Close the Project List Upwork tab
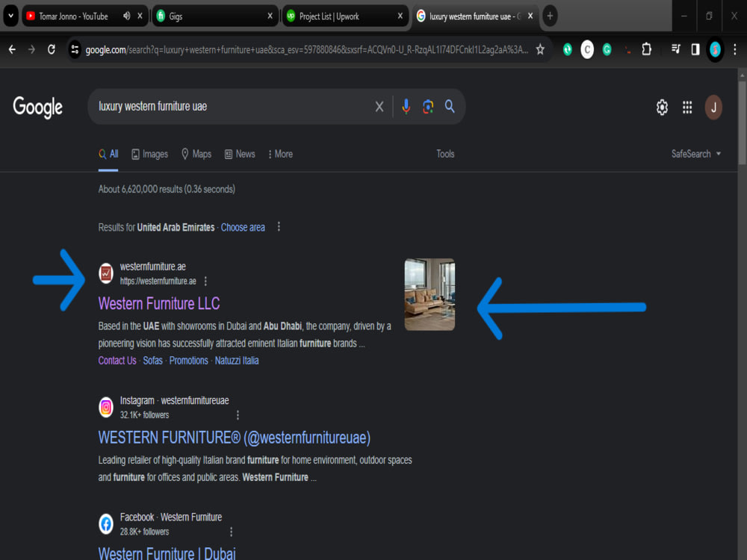Viewport: 747px width, 560px height. (400, 16)
